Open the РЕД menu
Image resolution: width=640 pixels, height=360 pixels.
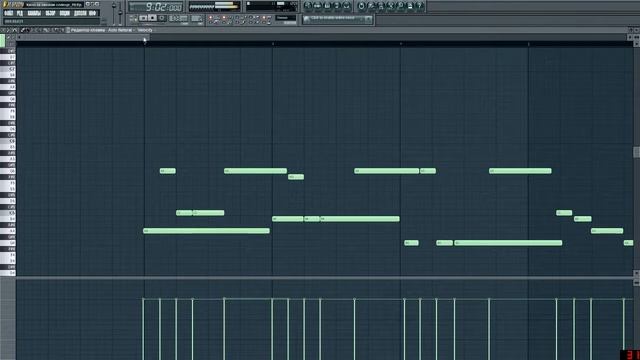click(20, 13)
